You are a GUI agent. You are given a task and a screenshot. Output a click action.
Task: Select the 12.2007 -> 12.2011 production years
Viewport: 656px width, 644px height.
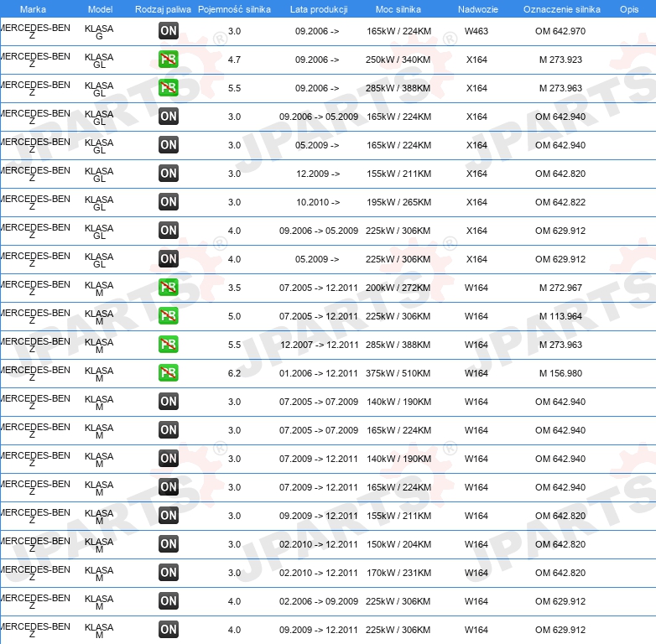click(x=320, y=345)
